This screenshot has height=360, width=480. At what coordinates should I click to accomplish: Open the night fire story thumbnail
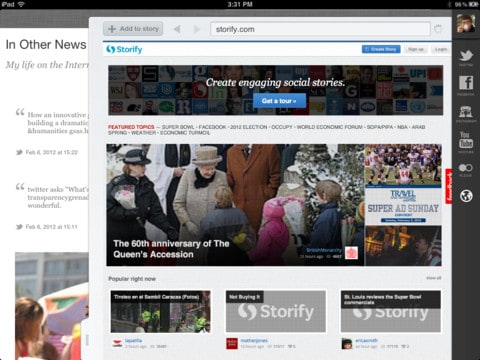403,246
